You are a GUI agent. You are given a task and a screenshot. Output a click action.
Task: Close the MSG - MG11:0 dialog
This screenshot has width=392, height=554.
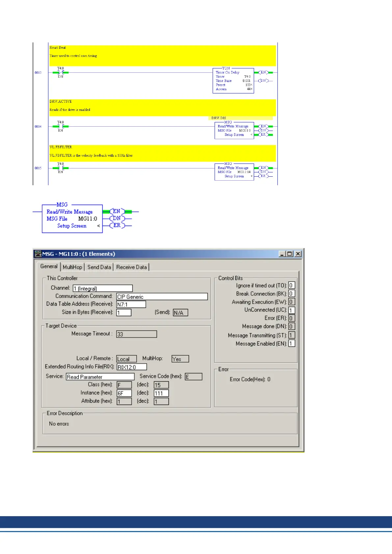click(x=298, y=254)
